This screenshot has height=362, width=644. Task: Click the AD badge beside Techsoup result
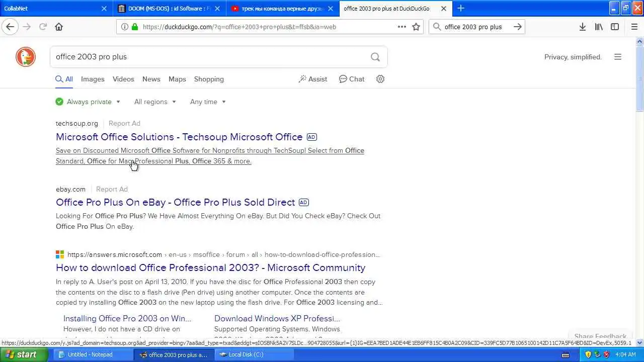tap(312, 137)
